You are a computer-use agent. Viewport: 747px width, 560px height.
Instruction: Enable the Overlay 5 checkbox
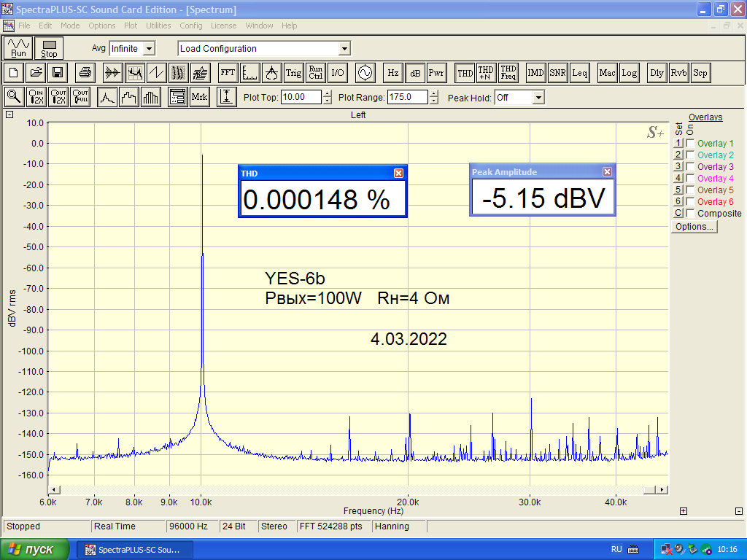[x=690, y=190]
